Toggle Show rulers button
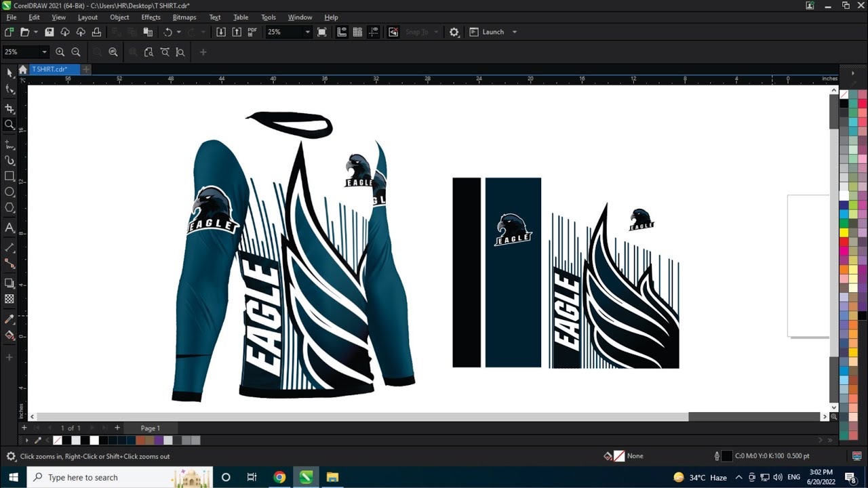Screen dimensions: 868x488 342,32
